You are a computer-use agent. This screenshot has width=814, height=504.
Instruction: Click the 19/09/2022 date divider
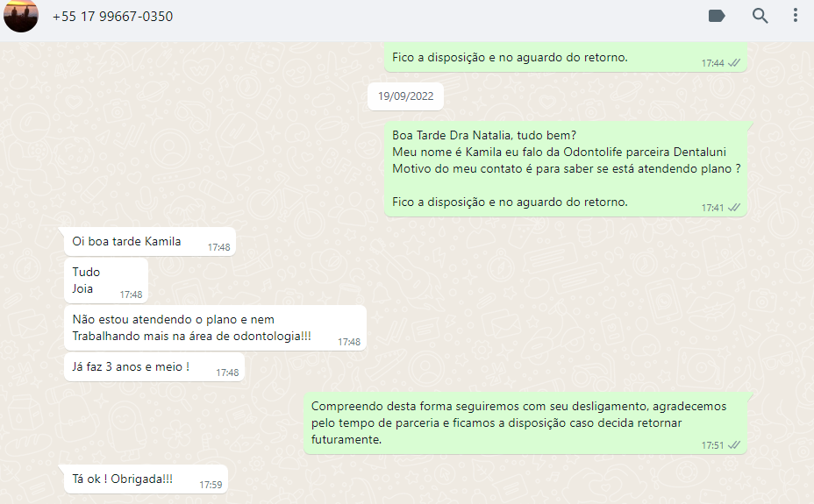point(405,96)
